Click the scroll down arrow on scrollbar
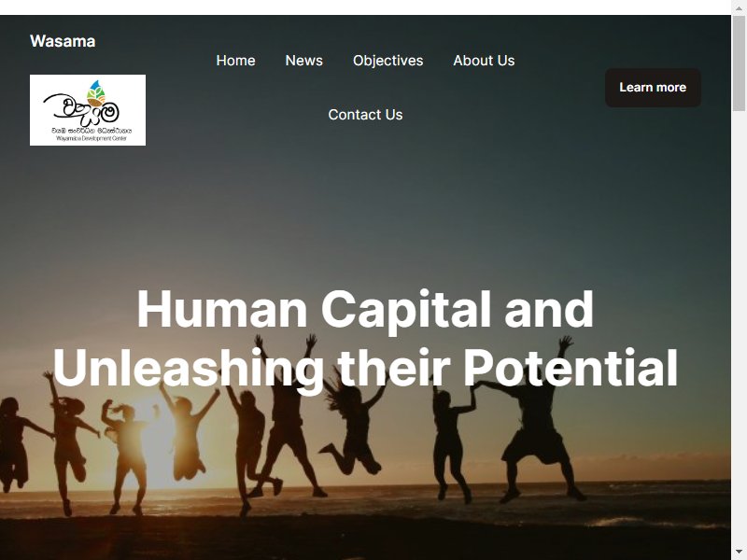Image resolution: width=747 pixels, height=560 pixels. point(739,554)
